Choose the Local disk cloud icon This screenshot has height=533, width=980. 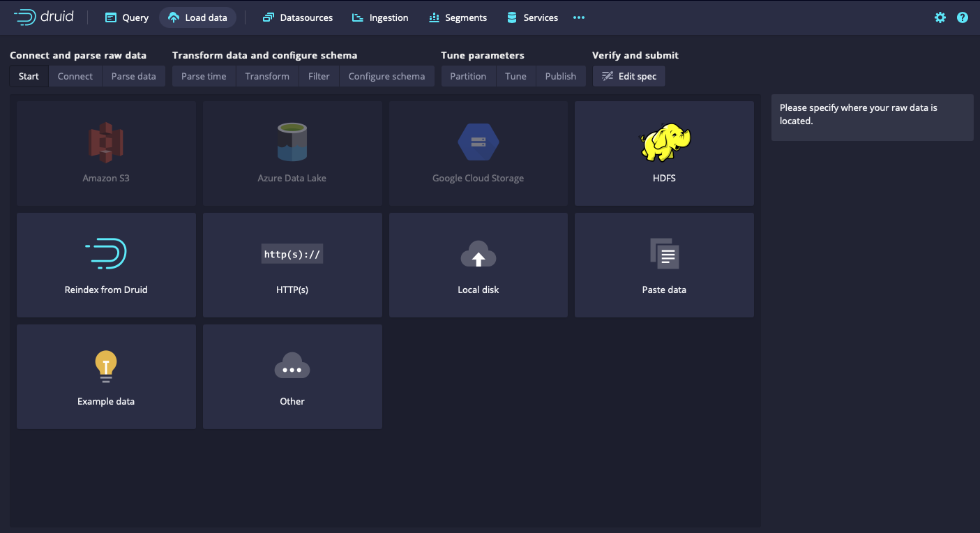(x=478, y=254)
